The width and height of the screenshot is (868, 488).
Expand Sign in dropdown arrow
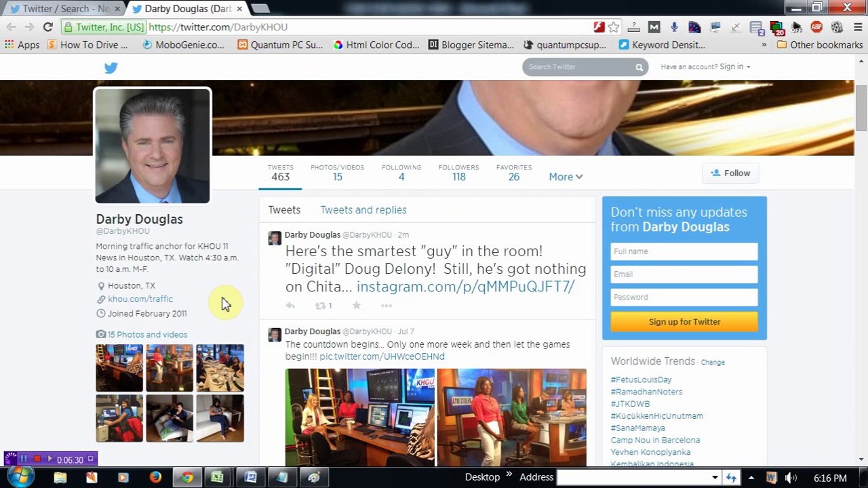click(748, 67)
